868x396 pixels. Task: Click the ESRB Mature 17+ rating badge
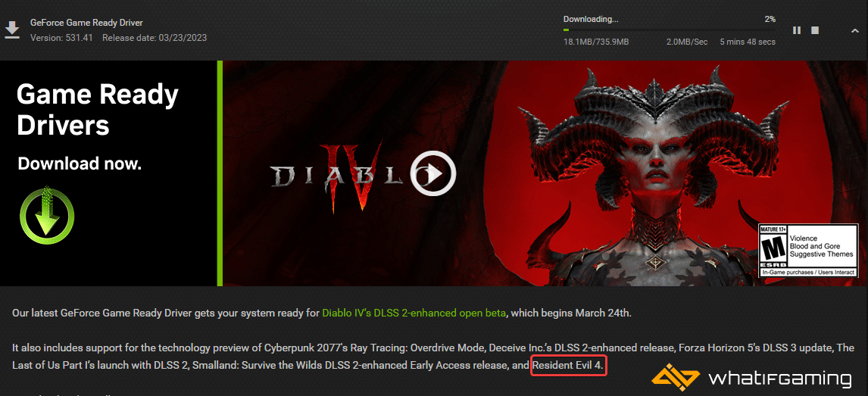click(807, 250)
